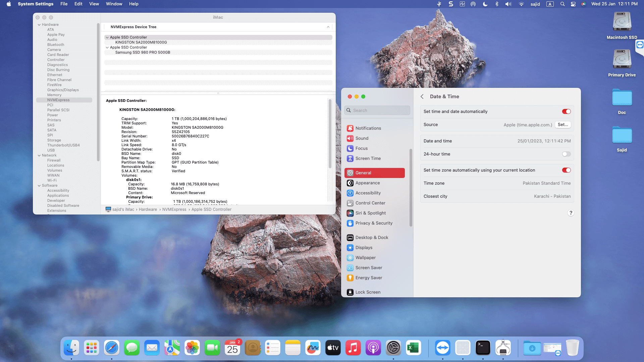Open Macintosh SSD drive on desktop
This screenshot has height=362, width=644.
click(622, 25)
